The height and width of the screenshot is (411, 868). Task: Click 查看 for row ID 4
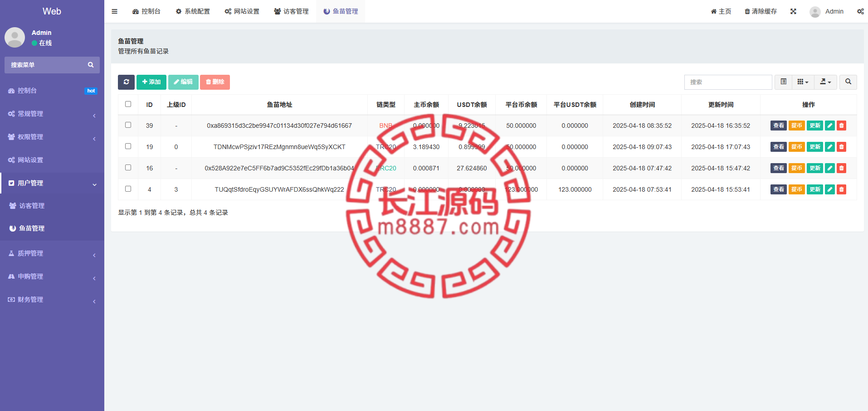[x=779, y=189]
